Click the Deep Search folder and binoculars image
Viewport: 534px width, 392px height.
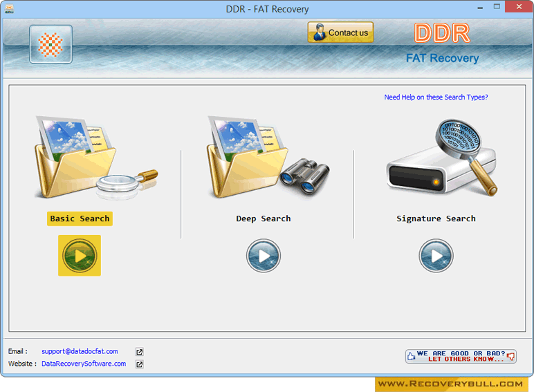[x=268, y=158]
